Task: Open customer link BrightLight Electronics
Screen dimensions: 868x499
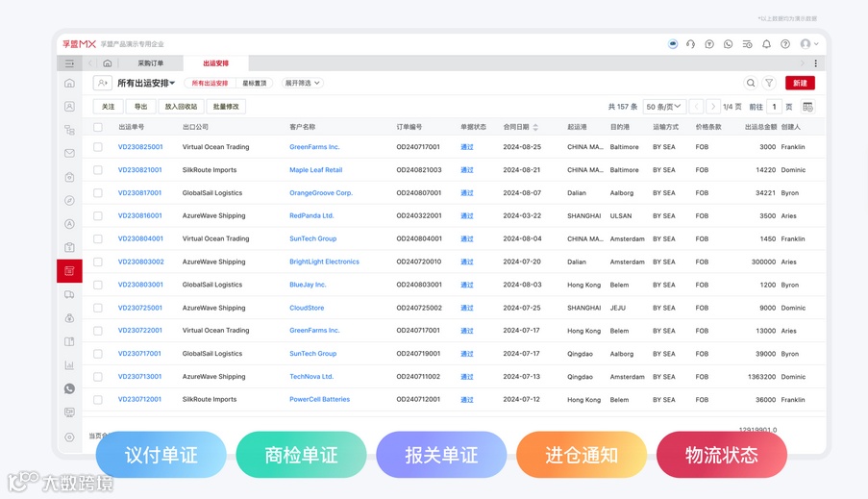Action: pyautogui.click(x=324, y=262)
